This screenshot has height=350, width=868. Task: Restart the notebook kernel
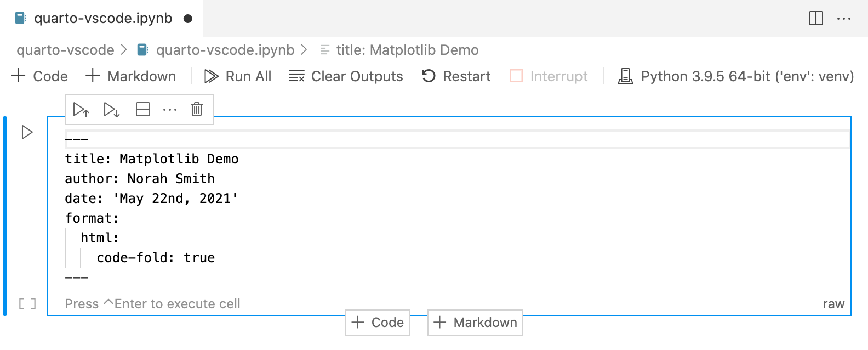point(456,76)
